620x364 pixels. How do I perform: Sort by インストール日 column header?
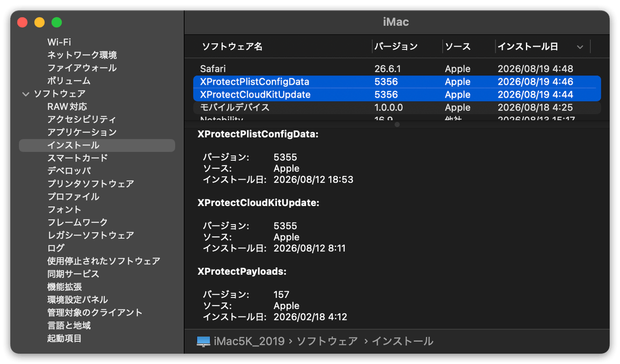pos(528,46)
